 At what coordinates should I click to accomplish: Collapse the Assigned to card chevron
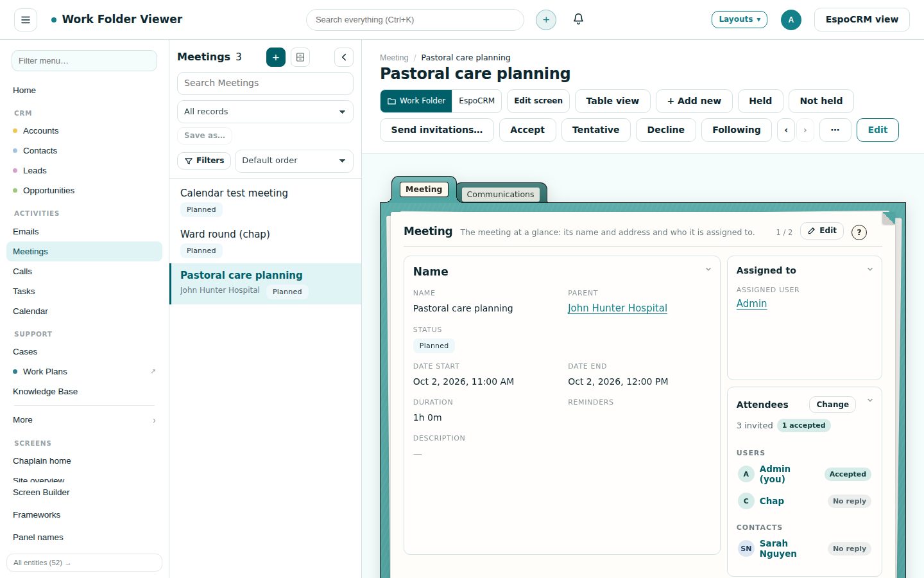click(870, 269)
